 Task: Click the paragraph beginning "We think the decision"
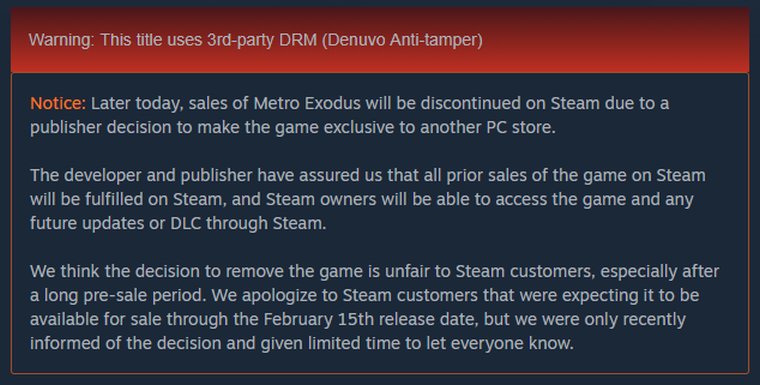tap(374, 307)
